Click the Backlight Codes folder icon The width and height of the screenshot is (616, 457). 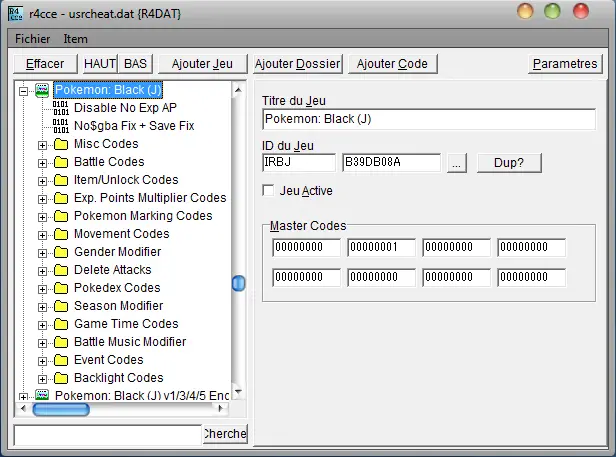[61, 378]
